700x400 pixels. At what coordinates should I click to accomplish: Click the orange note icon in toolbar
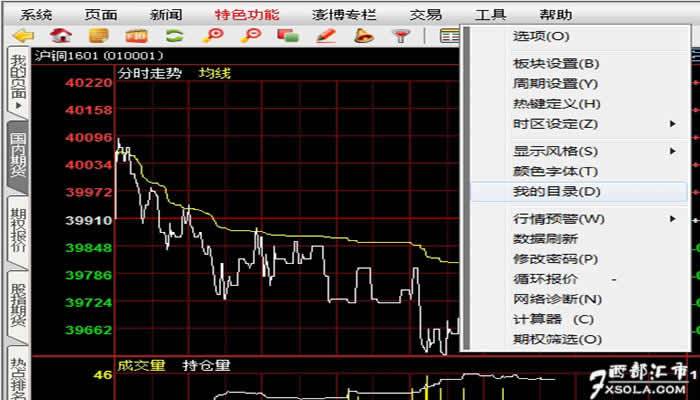[x=99, y=36]
